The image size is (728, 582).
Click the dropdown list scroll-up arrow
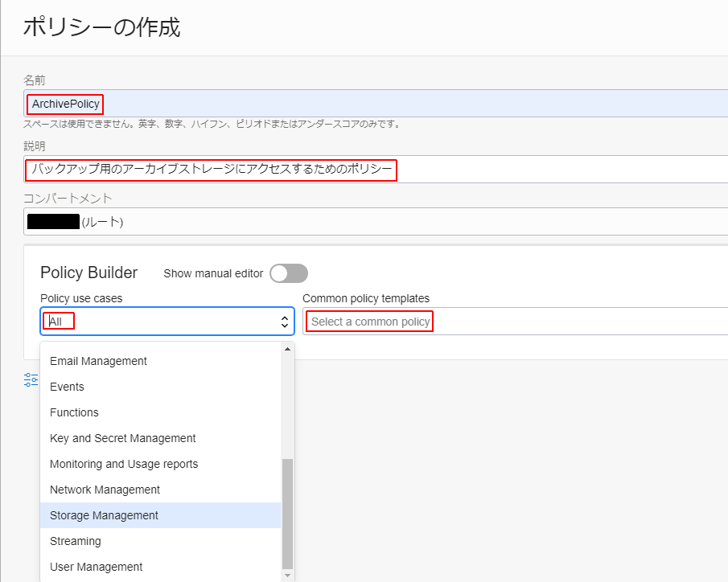pyautogui.click(x=287, y=349)
